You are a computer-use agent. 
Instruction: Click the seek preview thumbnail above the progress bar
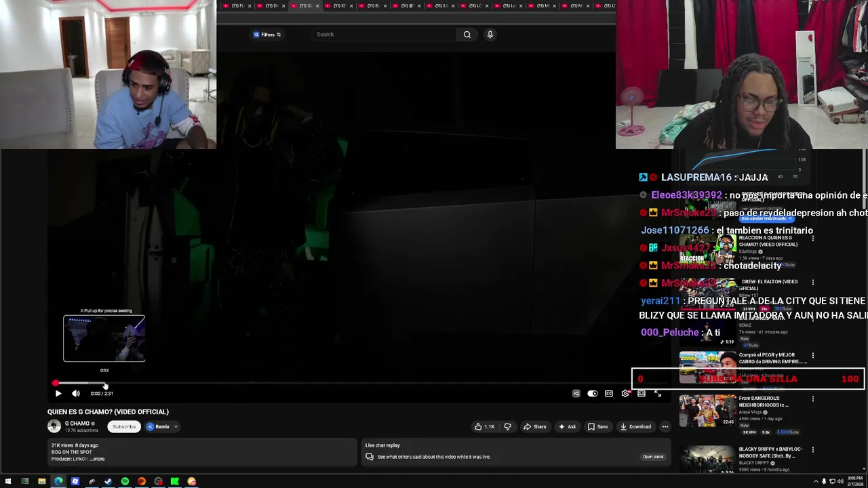coord(104,338)
